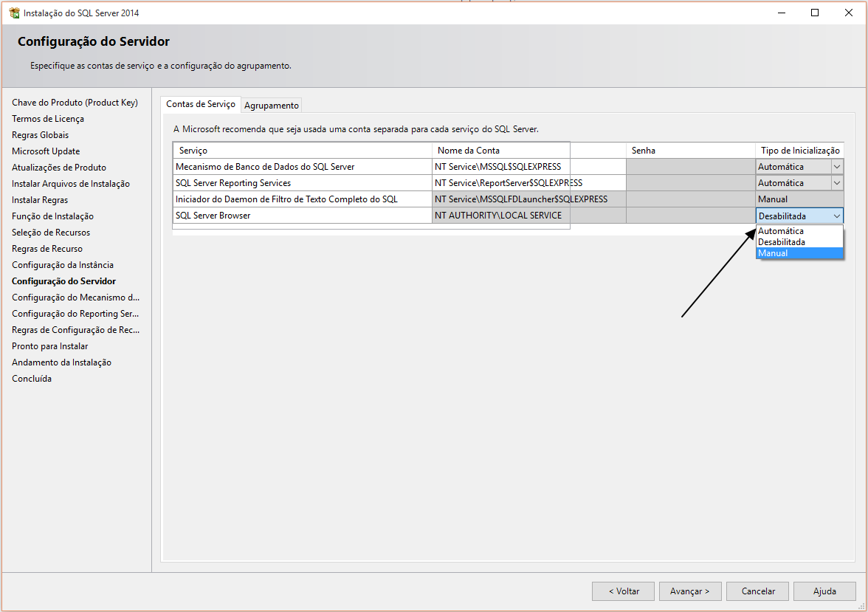868x612 pixels.
Task: Click the Pronto para Instalar step
Action: tap(50, 346)
